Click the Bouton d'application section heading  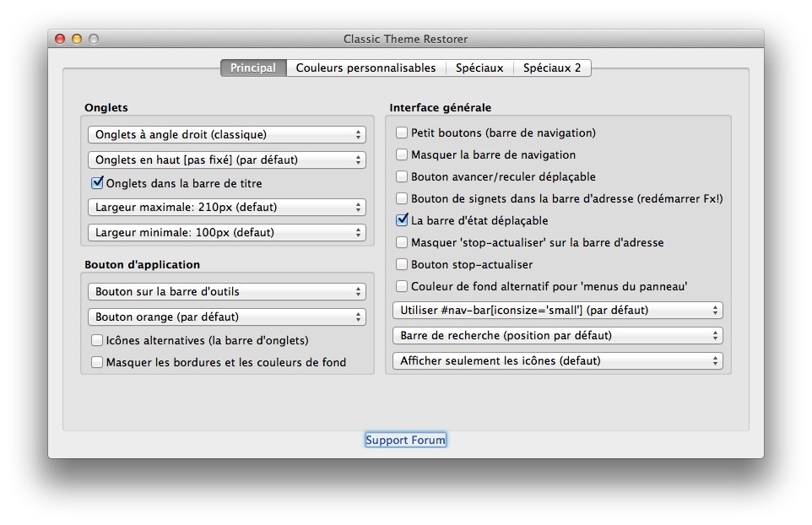pyautogui.click(x=143, y=264)
